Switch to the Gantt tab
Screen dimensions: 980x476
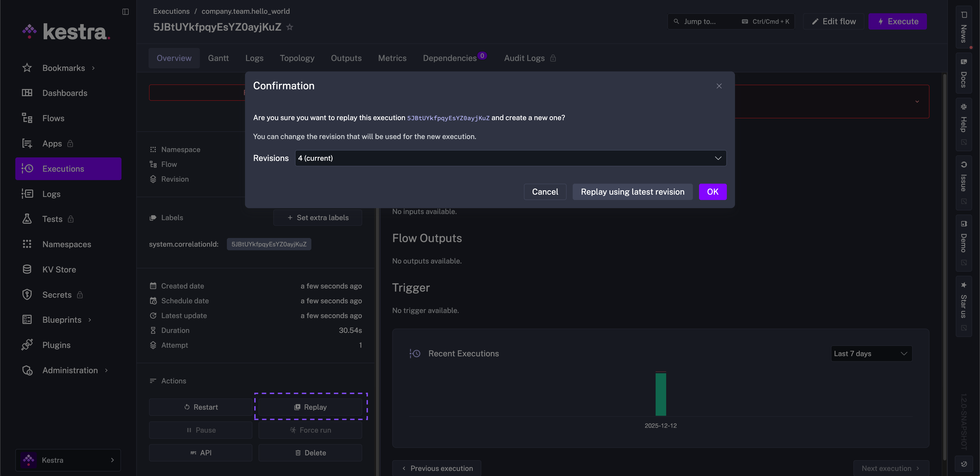coord(218,58)
